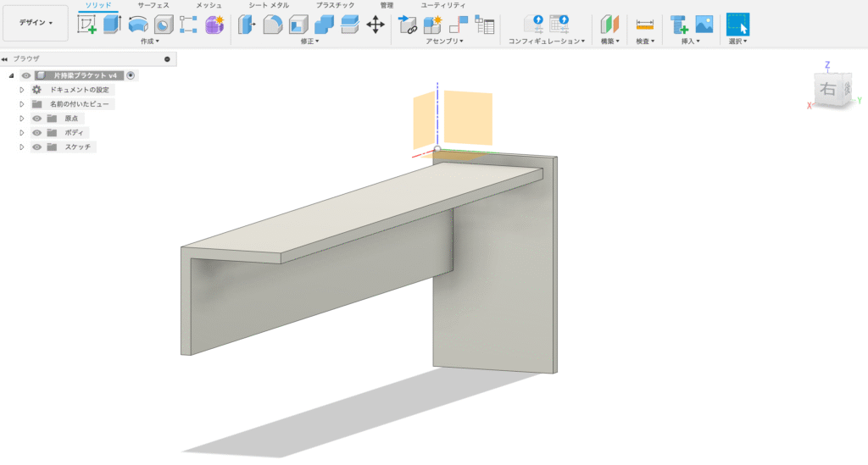Activate the Move/Copy arrows icon
This screenshot has width=868, height=465.
376,25
